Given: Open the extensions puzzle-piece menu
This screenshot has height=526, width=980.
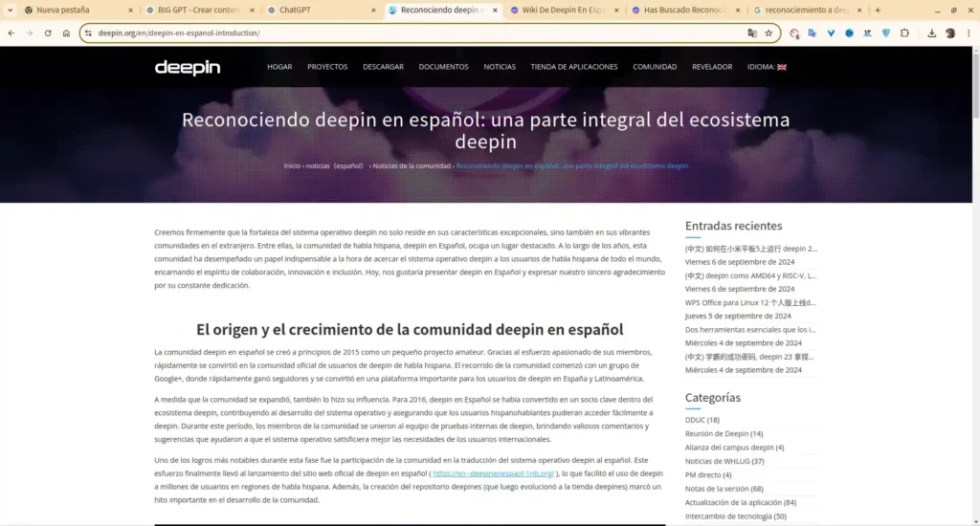Looking at the screenshot, I should click(x=904, y=33).
